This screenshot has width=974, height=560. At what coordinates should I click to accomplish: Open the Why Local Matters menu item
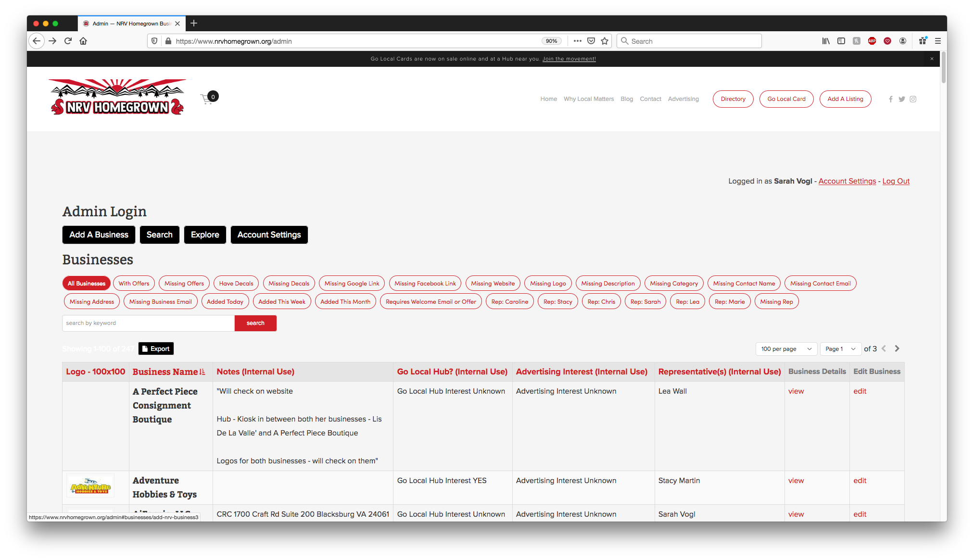[x=589, y=99]
